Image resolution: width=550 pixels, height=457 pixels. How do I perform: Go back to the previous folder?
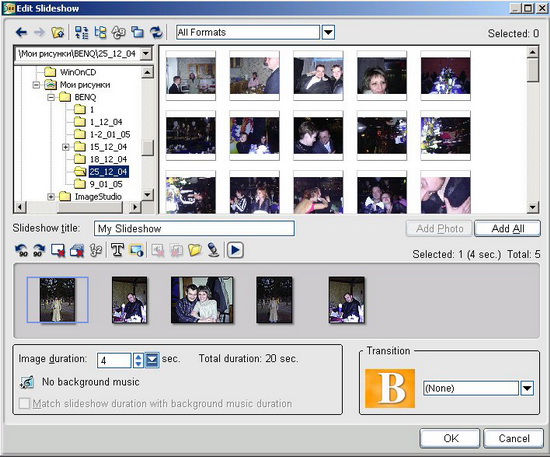[21, 33]
